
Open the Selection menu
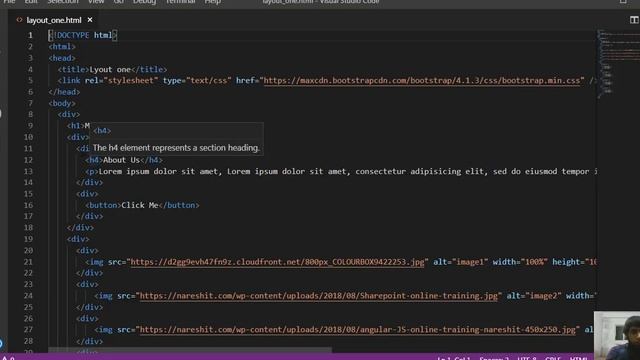click(x=62, y=2)
